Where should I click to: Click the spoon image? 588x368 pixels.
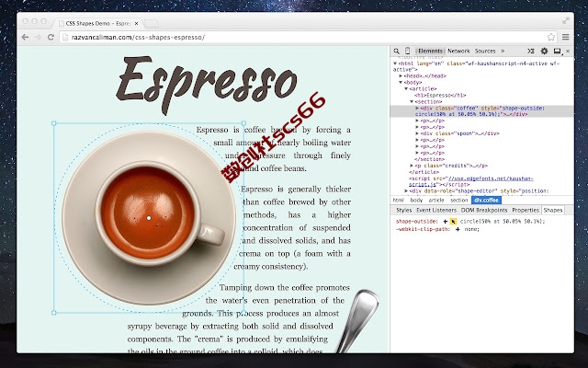(358, 321)
